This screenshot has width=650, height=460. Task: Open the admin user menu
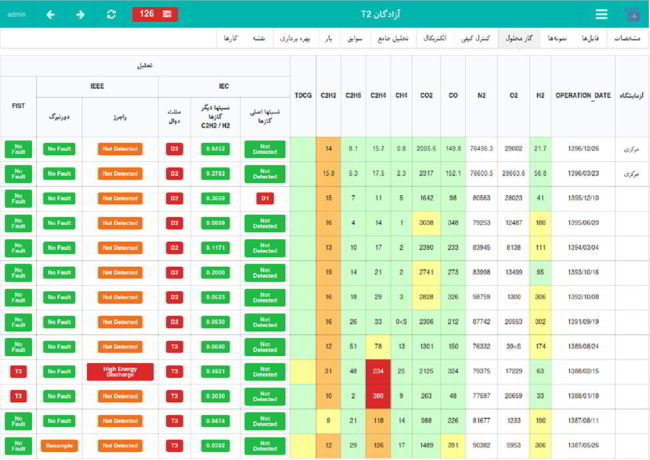click(16, 14)
